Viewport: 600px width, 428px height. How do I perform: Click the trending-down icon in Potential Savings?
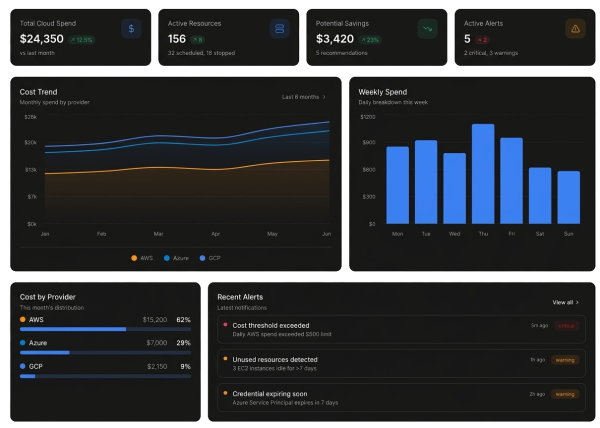coord(427,30)
